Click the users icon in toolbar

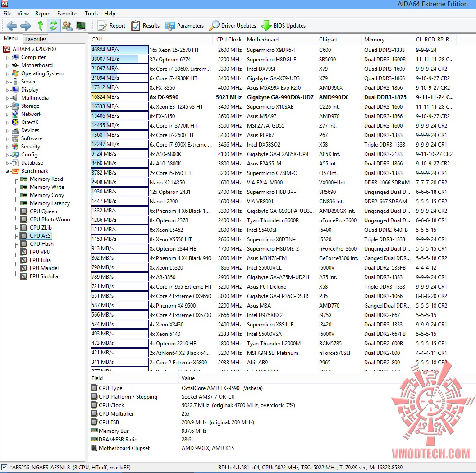pyautogui.click(x=67, y=26)
